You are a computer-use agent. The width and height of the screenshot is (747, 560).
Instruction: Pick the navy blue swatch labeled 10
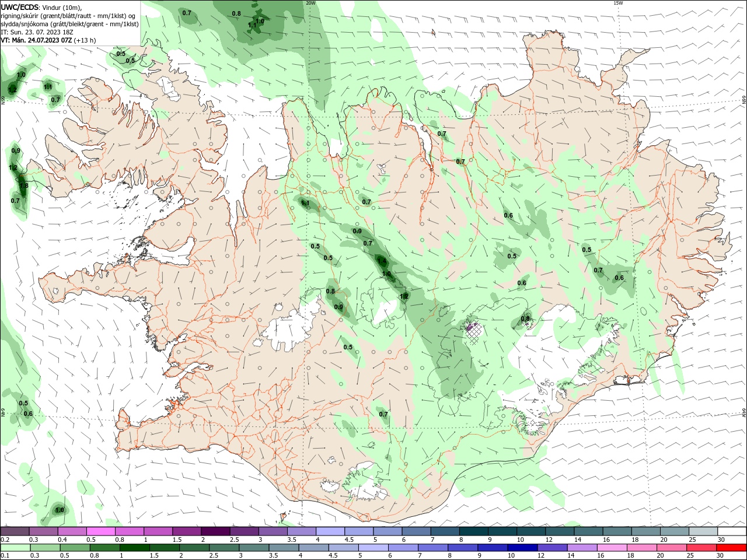tap(521, 548)
